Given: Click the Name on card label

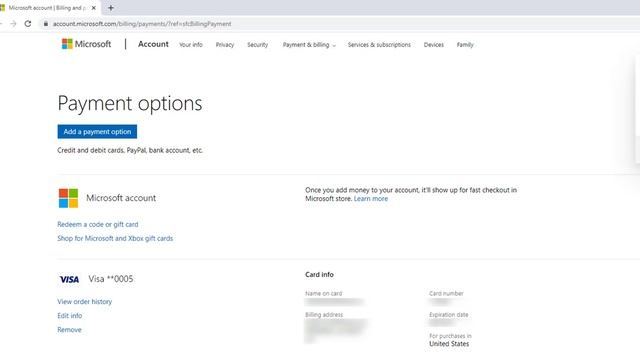Looking at the screenshot, I should point(324,293).
